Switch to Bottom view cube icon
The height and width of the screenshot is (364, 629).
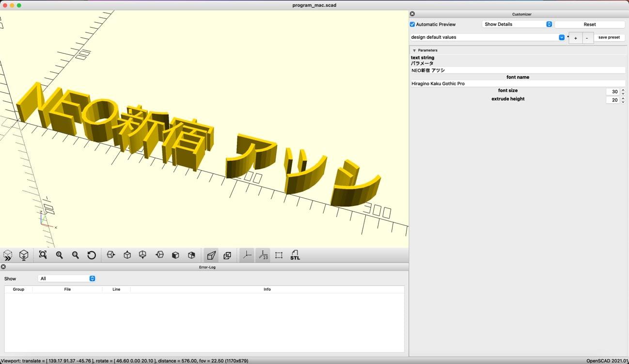pyautogui.click(x=143, y=255)
